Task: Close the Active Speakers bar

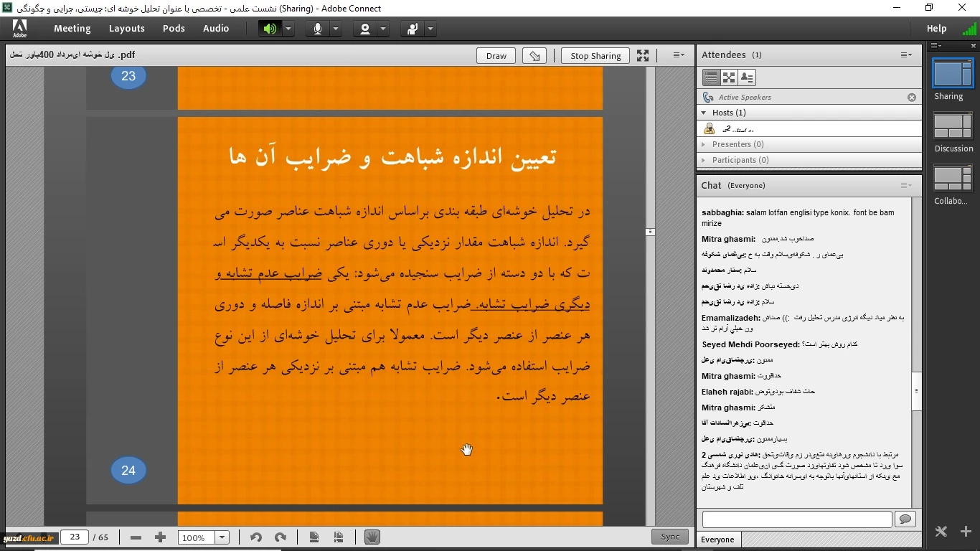Action: (912, 98)
